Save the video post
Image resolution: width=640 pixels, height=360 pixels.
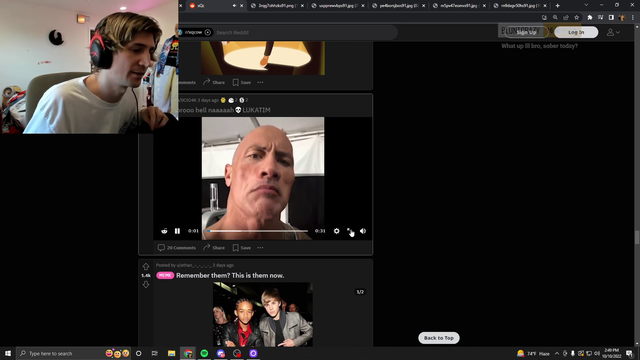click(242, 248)
